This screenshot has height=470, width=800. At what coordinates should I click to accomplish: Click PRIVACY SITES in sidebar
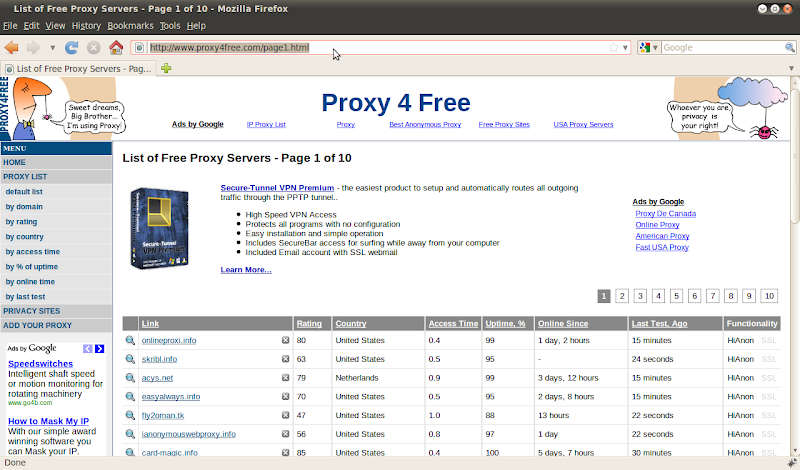click(56, 311)
